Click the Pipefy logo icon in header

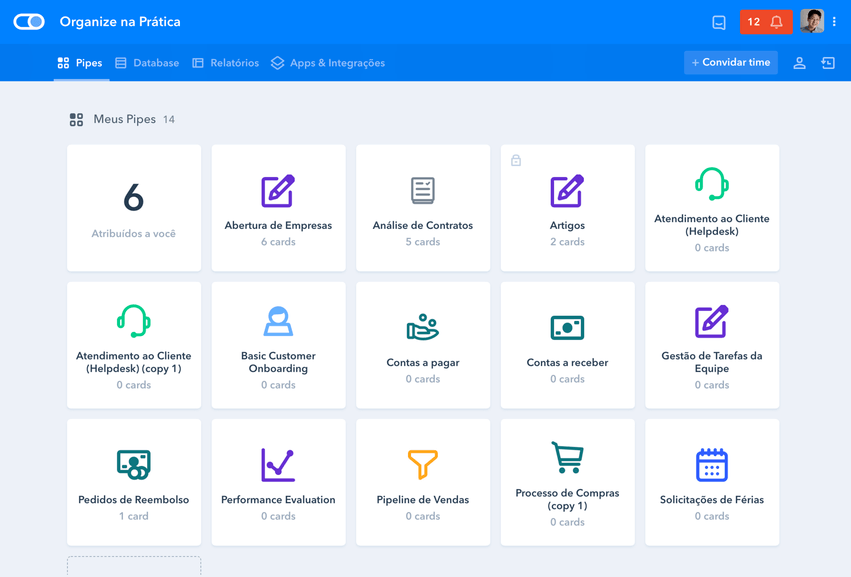tap(29, 22)
